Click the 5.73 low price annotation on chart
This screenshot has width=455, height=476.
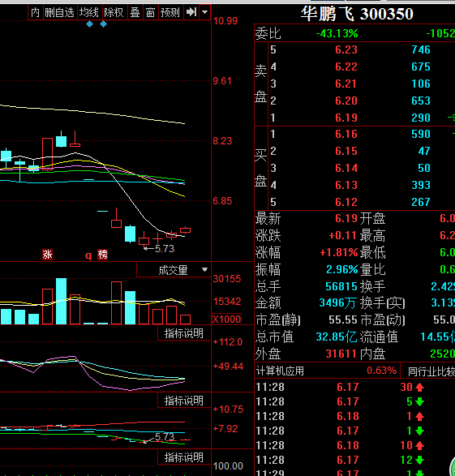pyautogui.click(x=164, y=249)
